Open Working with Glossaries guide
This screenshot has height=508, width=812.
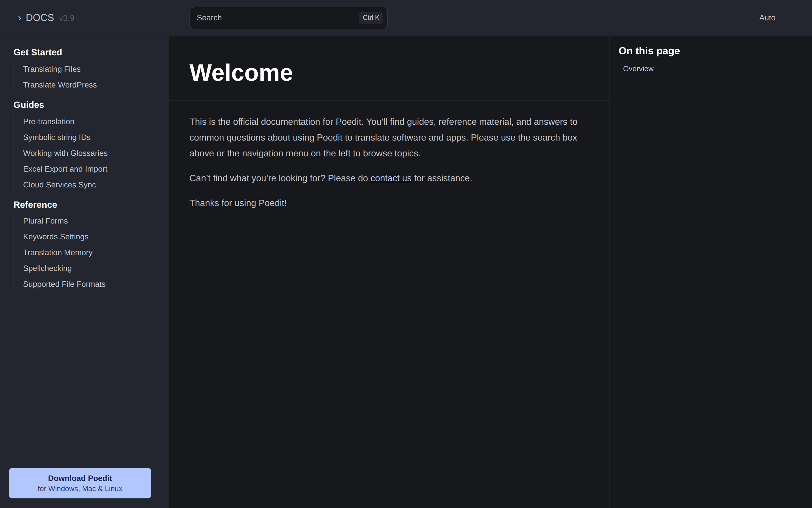tap(65, 153)
